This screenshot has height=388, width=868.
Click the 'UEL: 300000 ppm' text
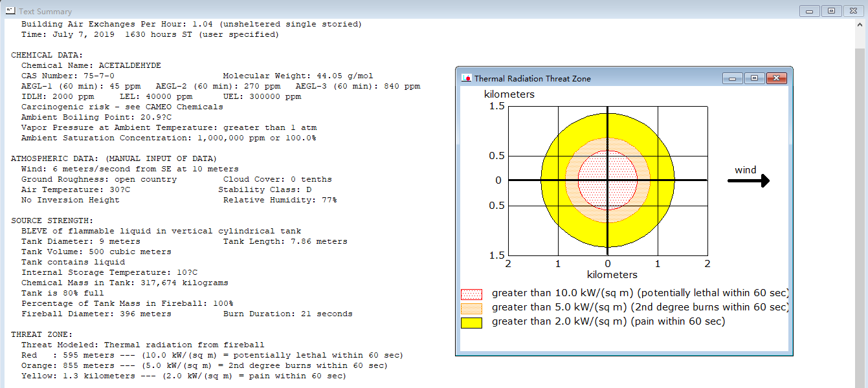[x=262, y=96]
